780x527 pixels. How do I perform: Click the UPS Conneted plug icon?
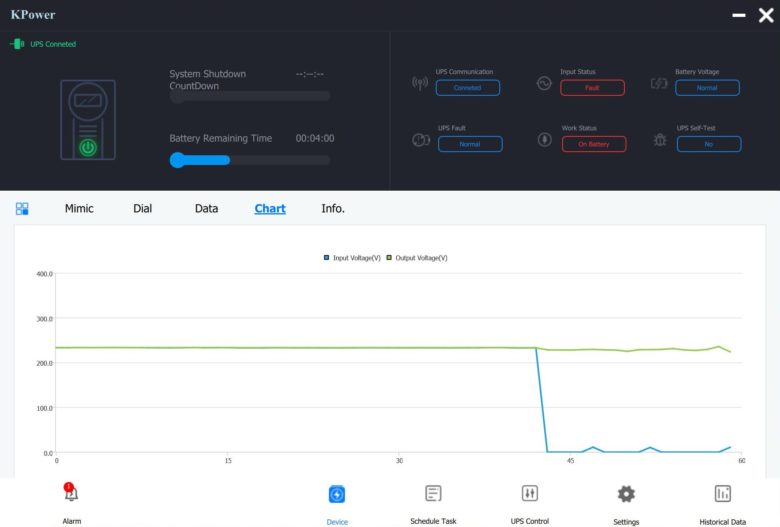coord(17,44)
